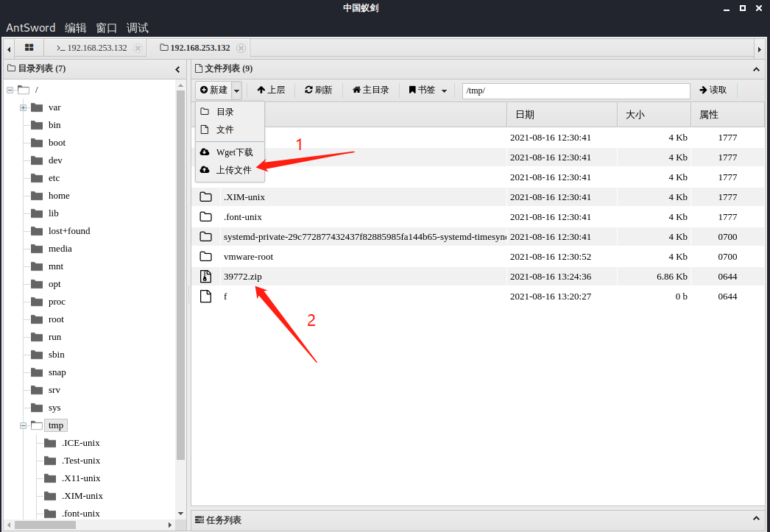Click the lib folder icon in tree

[37, 213]
